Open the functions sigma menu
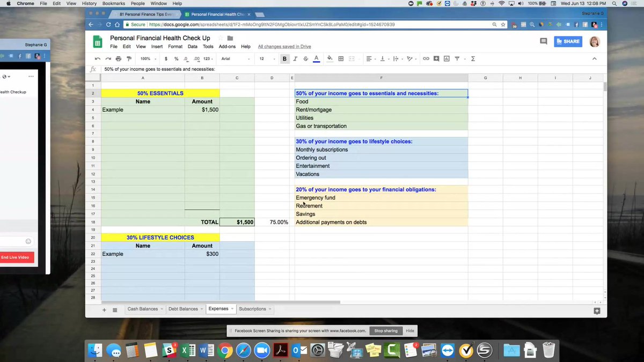This screenshot has width=644, height=362. pyautogui.click(x=473, y=58)
